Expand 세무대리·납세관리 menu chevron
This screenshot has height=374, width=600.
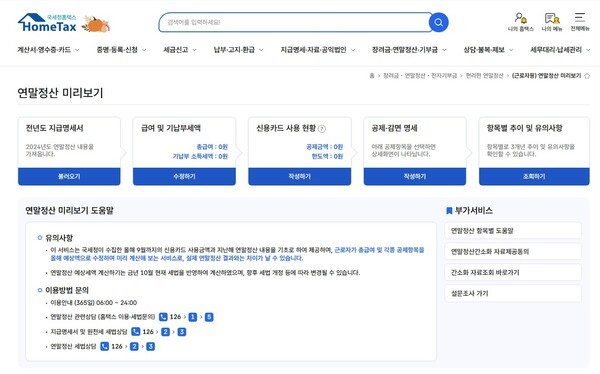tap(588, 50)
